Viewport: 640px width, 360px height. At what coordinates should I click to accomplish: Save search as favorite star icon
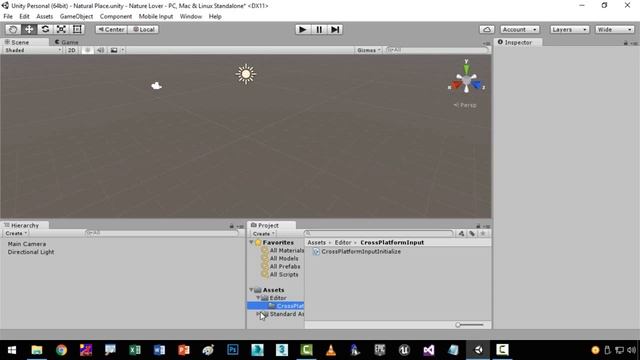[x=483, y=233]
